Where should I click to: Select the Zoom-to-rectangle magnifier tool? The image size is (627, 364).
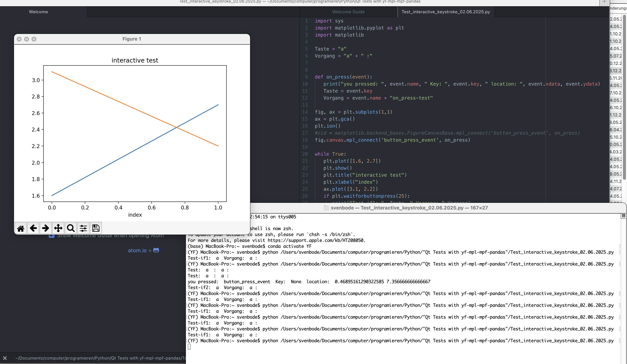(x=70, y=228)
